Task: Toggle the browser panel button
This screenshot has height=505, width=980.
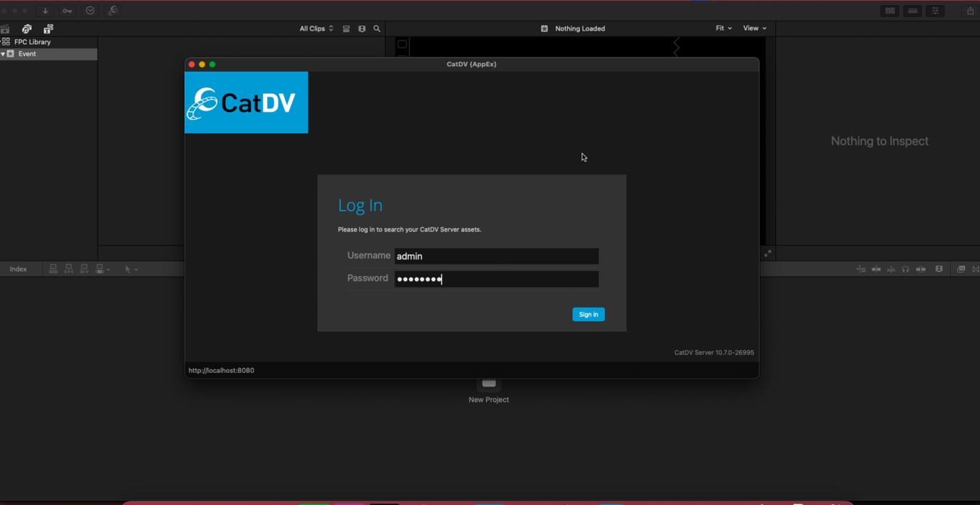Action: (x=890, y=11)
